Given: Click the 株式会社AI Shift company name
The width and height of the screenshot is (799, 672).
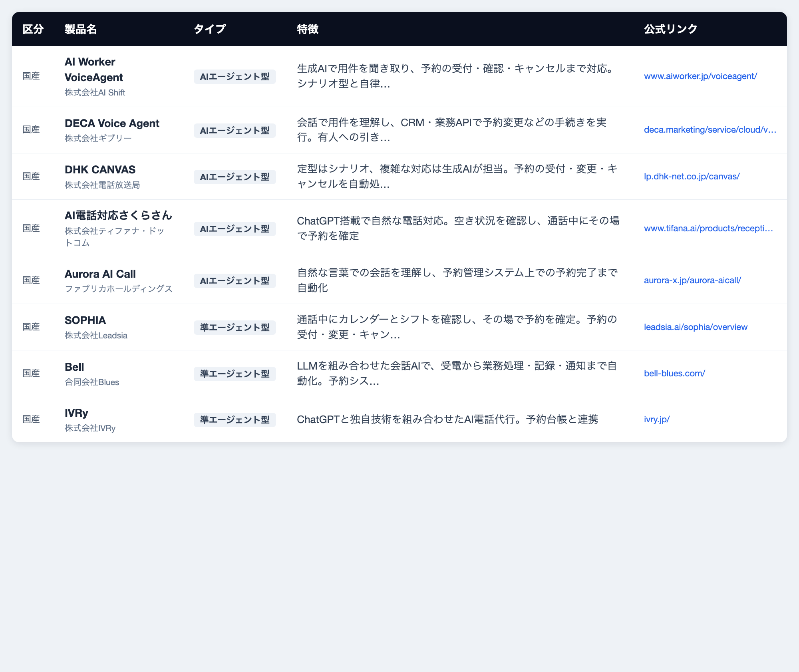Looking at the screenshot, I should click(x=95, y=93).
